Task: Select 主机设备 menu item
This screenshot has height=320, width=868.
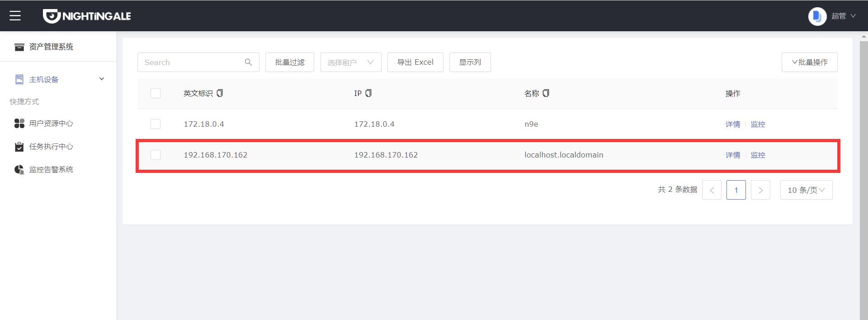Action: tap(44, 80)
